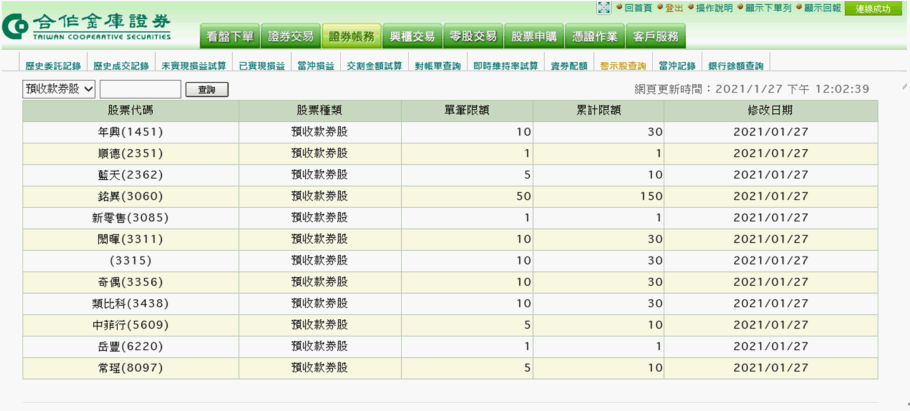Click the fullscreen expand icon at top
Image resolution: width=910 pixels, height=411 pixels.
pyautogui.click(x=604, y=8)
